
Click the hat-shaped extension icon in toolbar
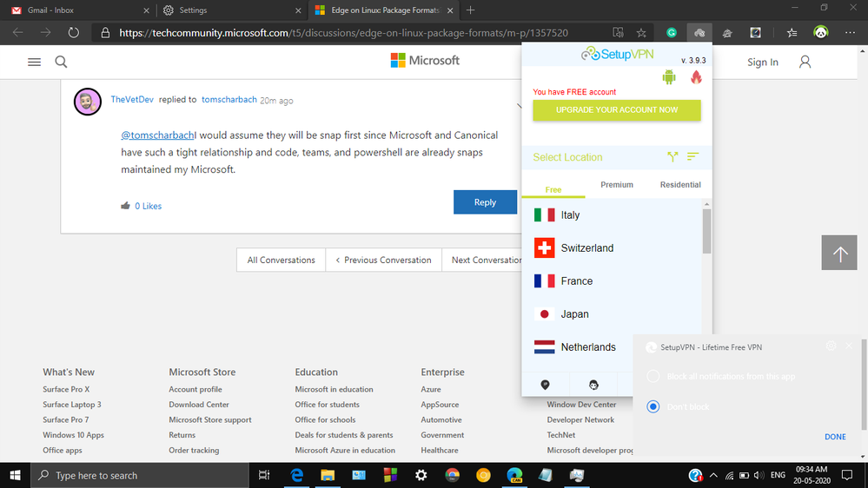[727, 33]
